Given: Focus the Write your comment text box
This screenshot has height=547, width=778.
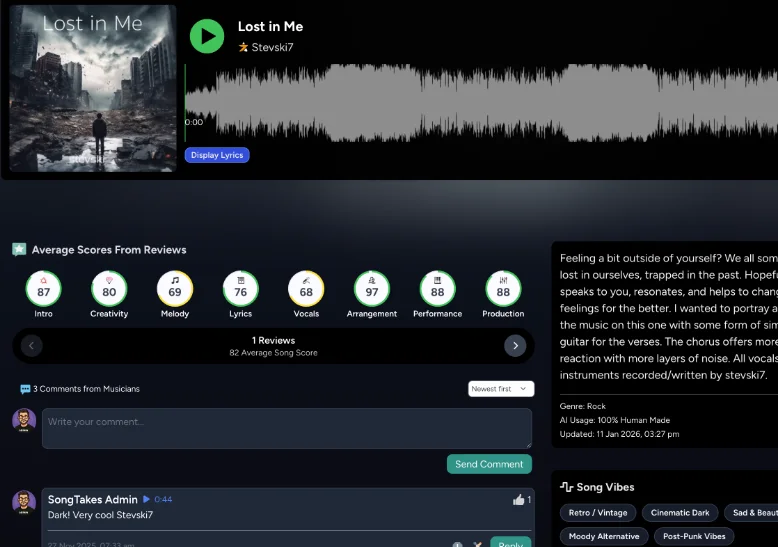Looking at the screenshot, I should tap(286, 428).
